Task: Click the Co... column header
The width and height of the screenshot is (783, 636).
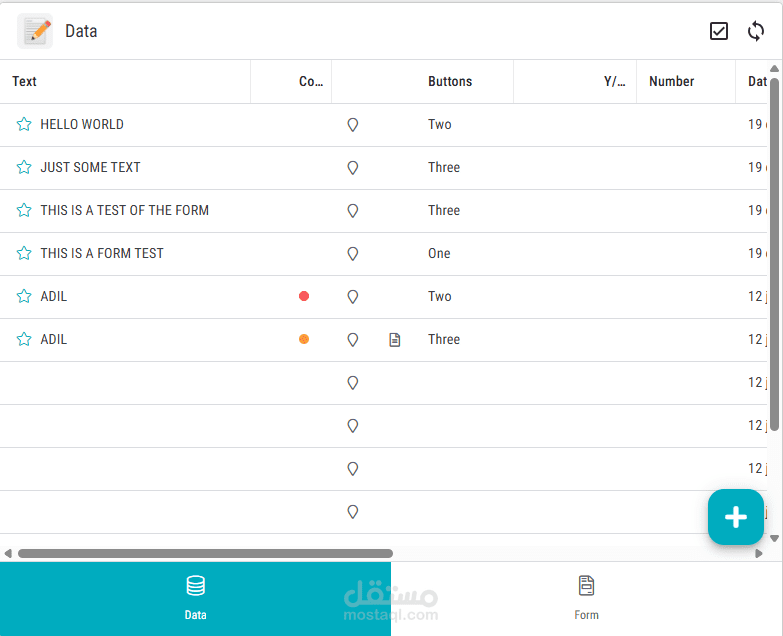Action: pyautogui.click(x=311, y=81)
